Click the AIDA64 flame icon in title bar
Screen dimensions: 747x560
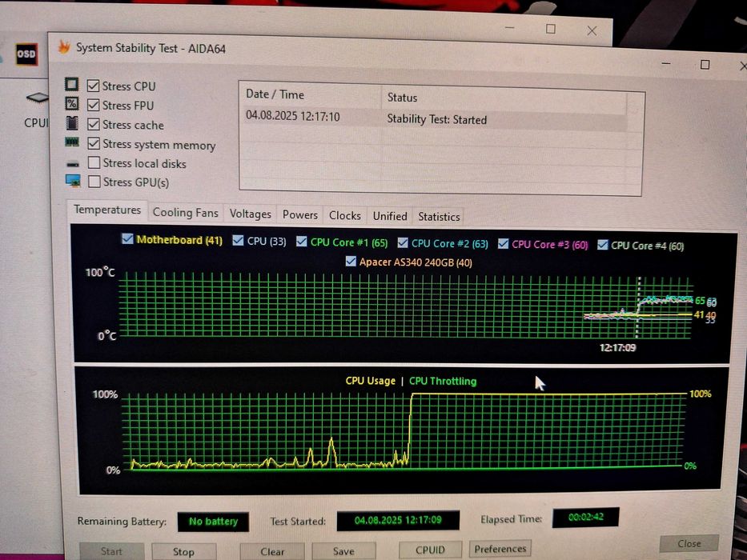click(64, 47)
